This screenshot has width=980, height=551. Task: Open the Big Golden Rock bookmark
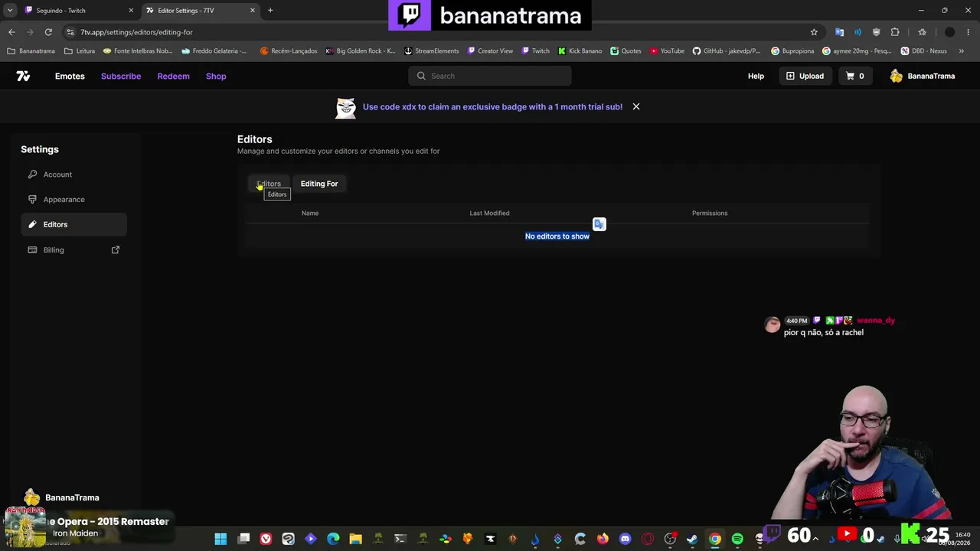tap(360, 51)
